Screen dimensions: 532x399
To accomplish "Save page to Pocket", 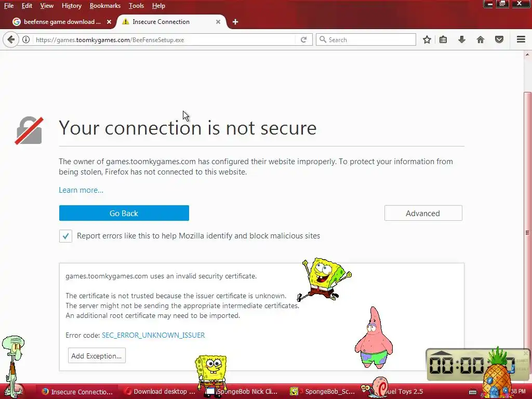I will coord(499,39).
